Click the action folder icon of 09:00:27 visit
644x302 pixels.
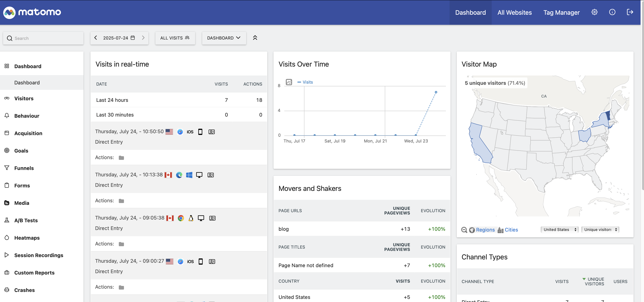point(121,287)
